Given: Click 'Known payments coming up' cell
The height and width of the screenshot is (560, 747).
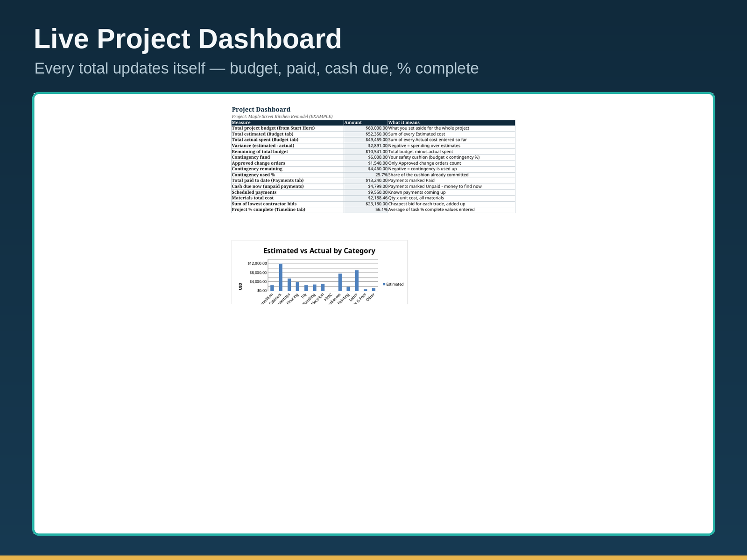Looking at the screenshot, I should tap(451, 192).
